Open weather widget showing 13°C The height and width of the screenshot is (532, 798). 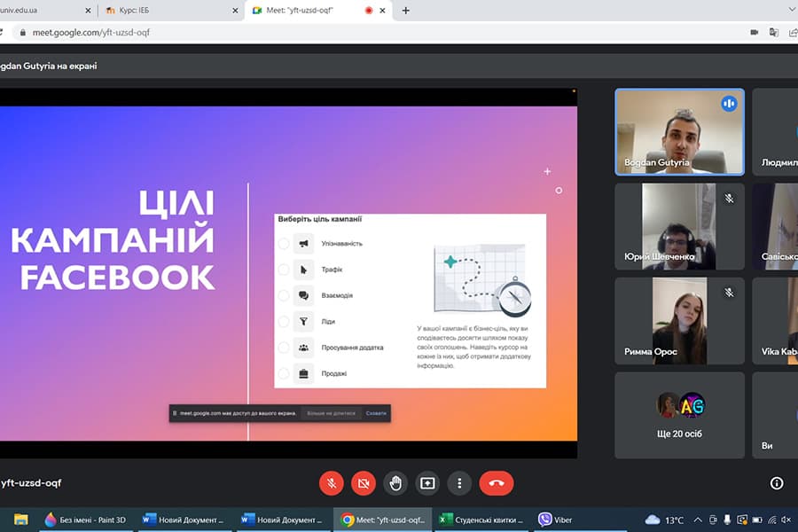pos(663,520)
